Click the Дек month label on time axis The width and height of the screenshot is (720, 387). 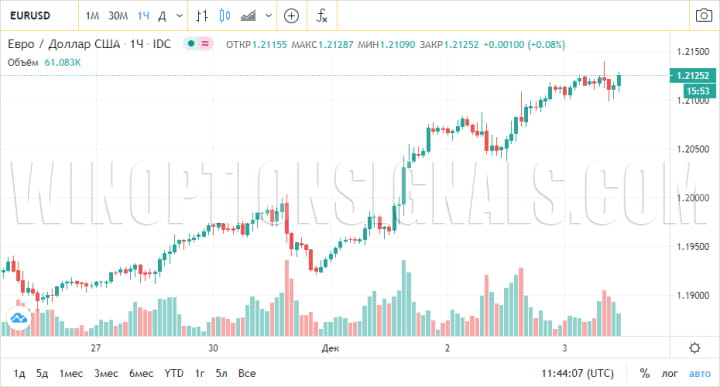[x=330, y=348]
